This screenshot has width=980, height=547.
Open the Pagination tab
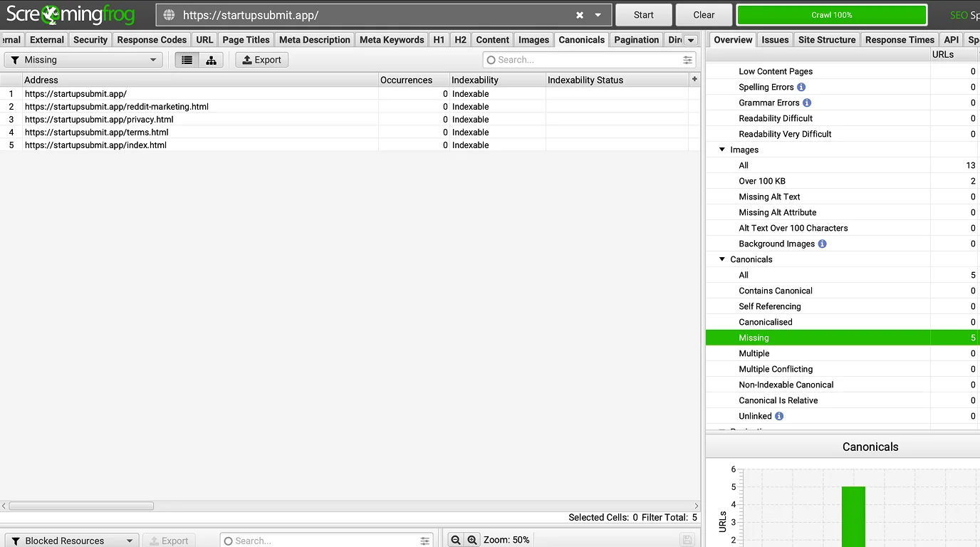pyautogui.click(x=637, y=40)
